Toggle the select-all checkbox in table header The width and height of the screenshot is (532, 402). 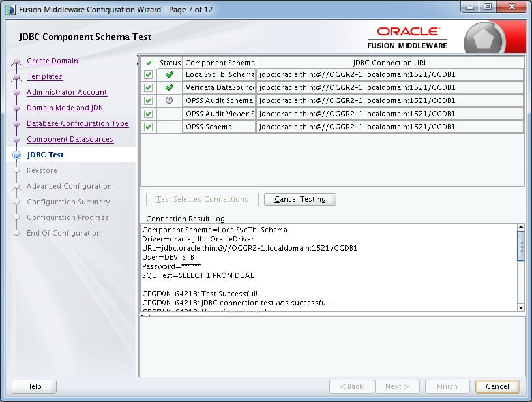149,63
